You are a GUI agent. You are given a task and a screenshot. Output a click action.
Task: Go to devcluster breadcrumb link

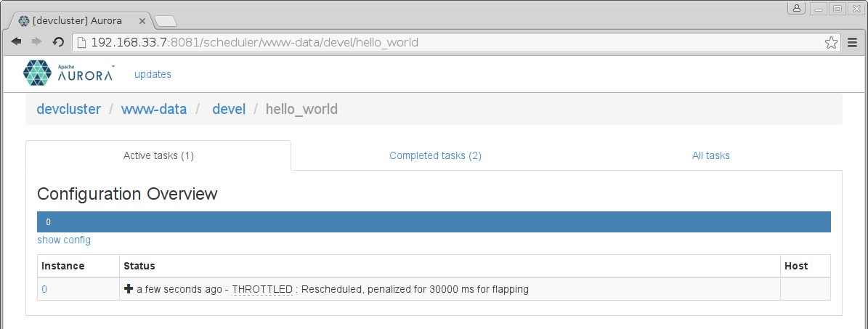[x=68, y=109]
